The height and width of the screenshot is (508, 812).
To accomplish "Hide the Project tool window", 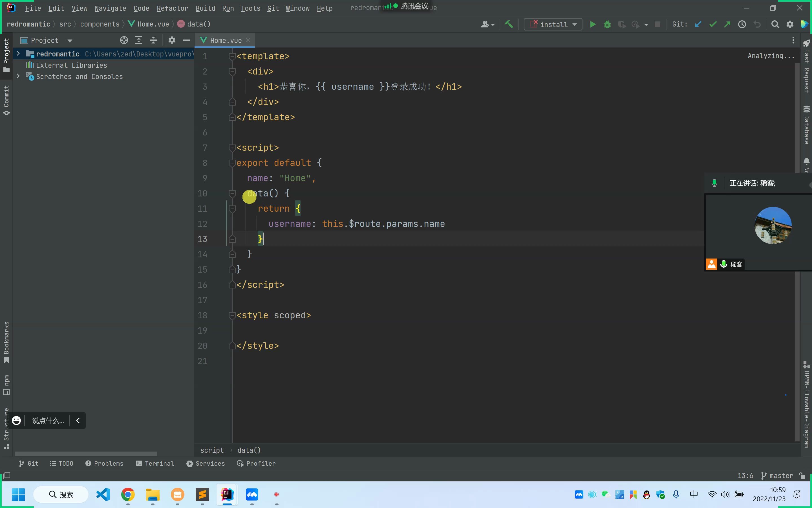I will point(187,40).
